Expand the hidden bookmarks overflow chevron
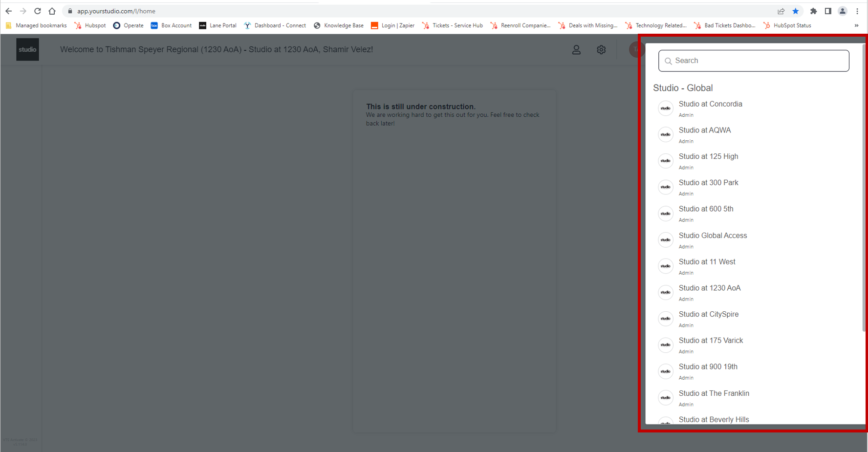868x452 pixels. pos(856,25)
